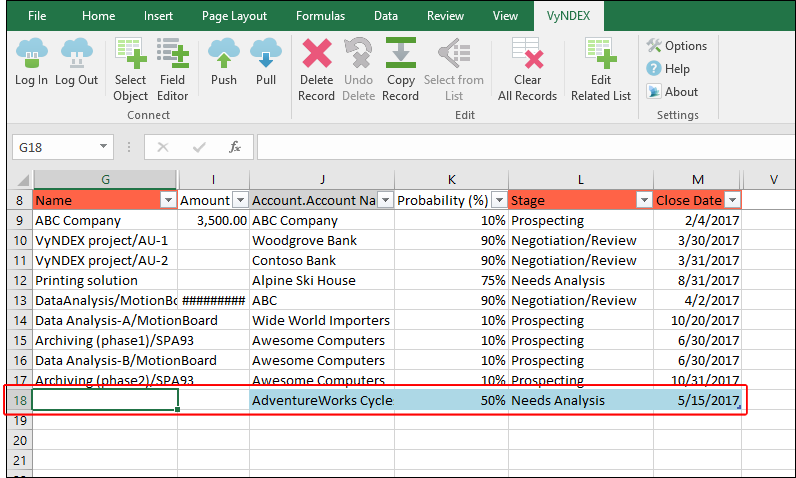Open the Probability (%) filter dropdown
This screenshot has height=478, width=796.
tap(500, 200)
